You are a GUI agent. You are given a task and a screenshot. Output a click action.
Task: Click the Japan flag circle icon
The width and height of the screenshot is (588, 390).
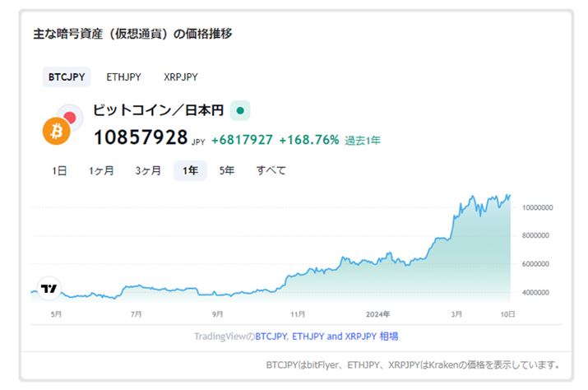click(x=71, y=117)
